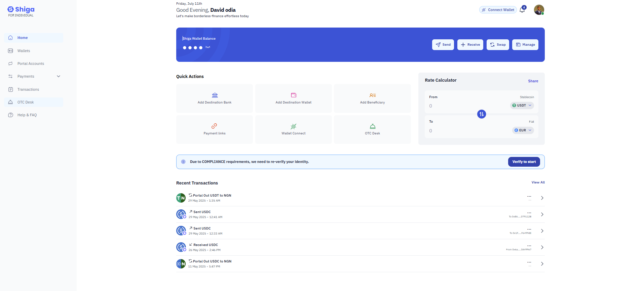Click address From 0x6a....3A49967
Viewport: 644px width, 291px height.
click(x=519, y=250)
